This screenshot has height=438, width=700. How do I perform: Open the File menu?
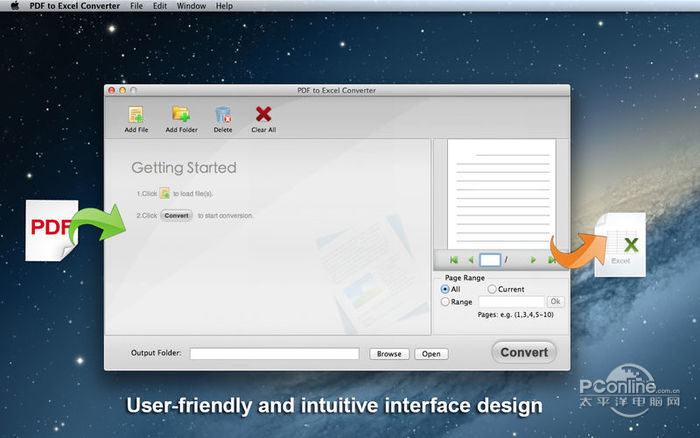click(136, 6)
